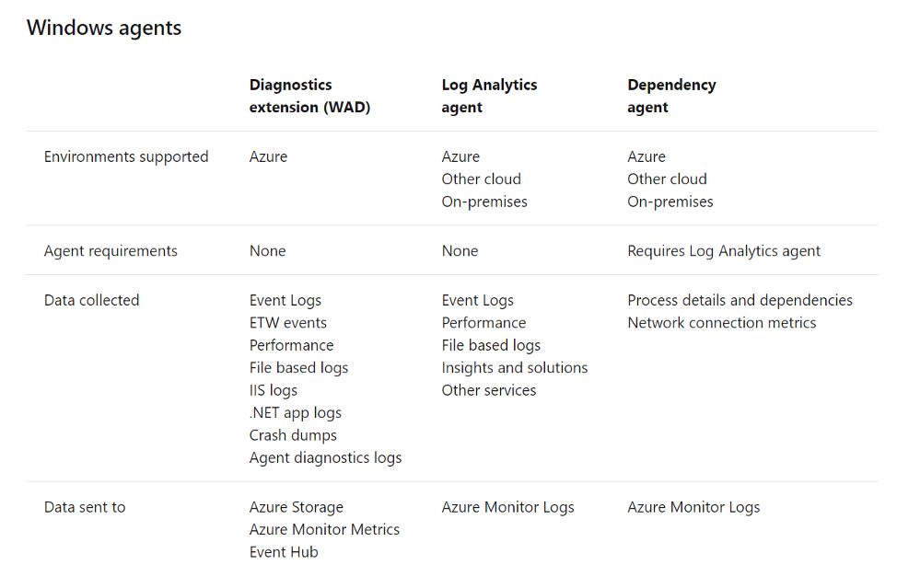
Task: Click Agent diagnostics logs entry
Action: (x=325, y=457)
